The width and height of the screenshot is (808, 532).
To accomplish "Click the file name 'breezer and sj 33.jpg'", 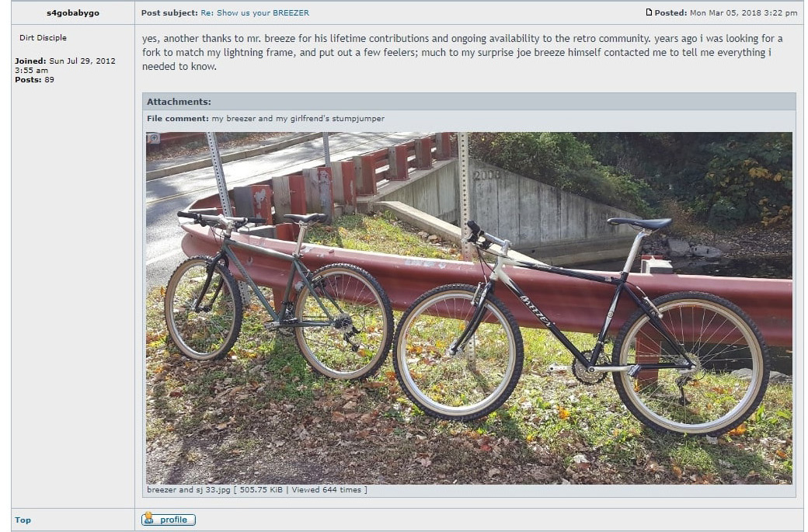I will [x=189, y=490].
